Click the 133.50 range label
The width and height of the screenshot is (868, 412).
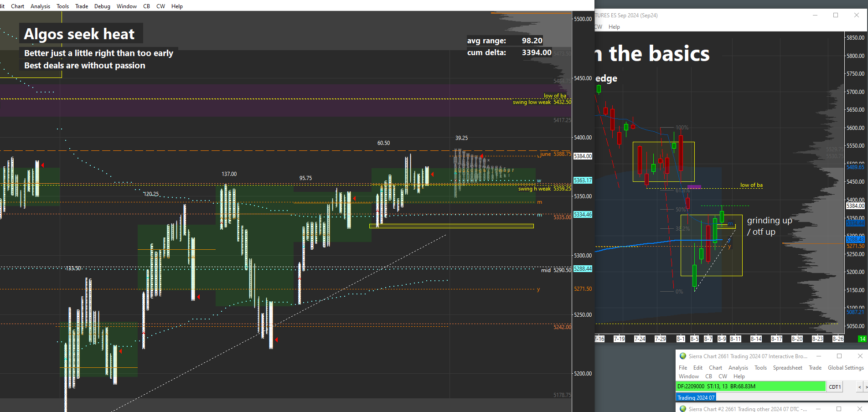(73, 268)
